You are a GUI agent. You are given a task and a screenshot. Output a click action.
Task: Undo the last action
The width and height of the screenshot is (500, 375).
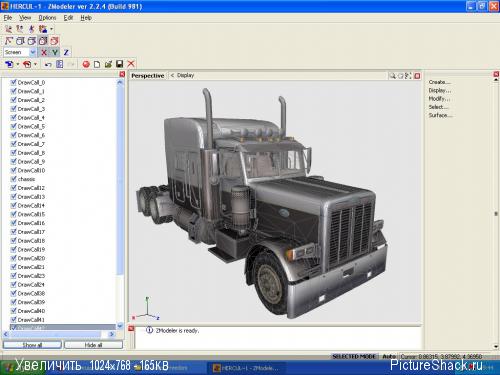point(48,64)
